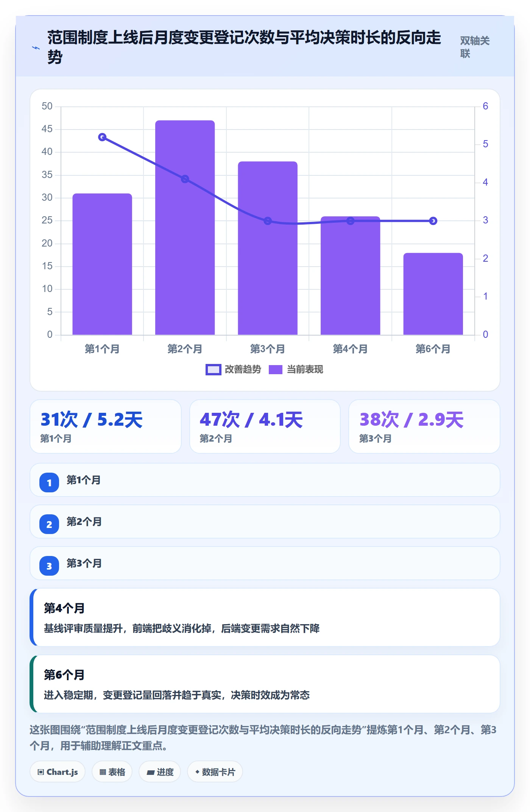530x812 pixels.
Task: Click the summary paragraph starting 这张图围绕
Action: click(263, 738)
